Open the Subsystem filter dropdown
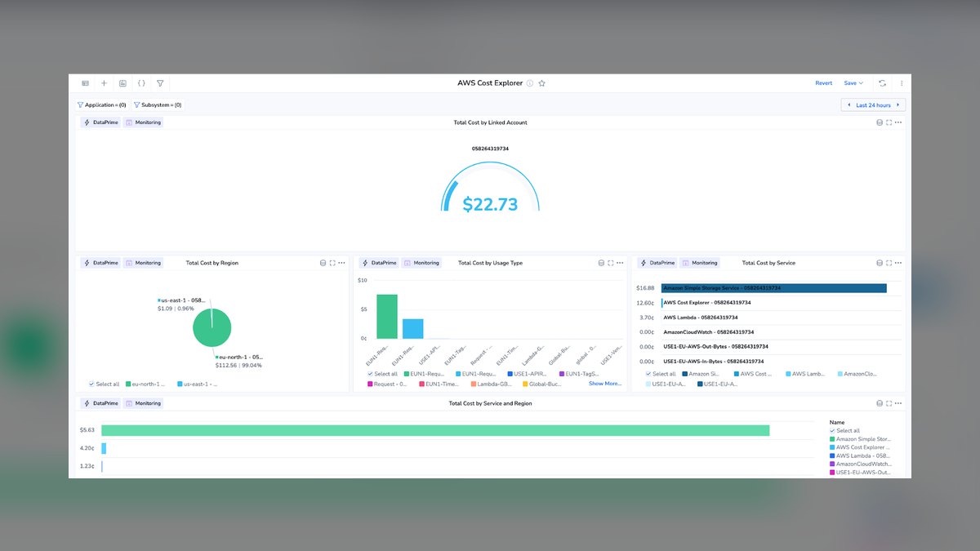Viewport: 980px width, 551px height. [158, 105]
